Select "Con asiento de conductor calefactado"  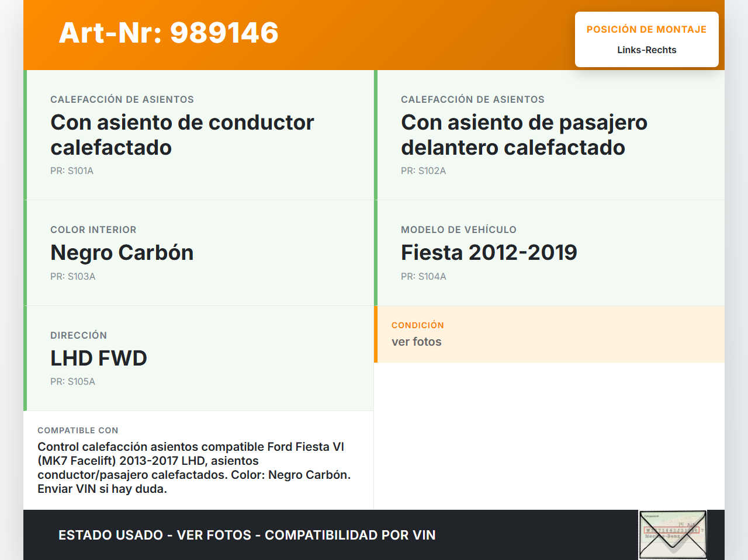pyautogui.click(x=182, y=135)
